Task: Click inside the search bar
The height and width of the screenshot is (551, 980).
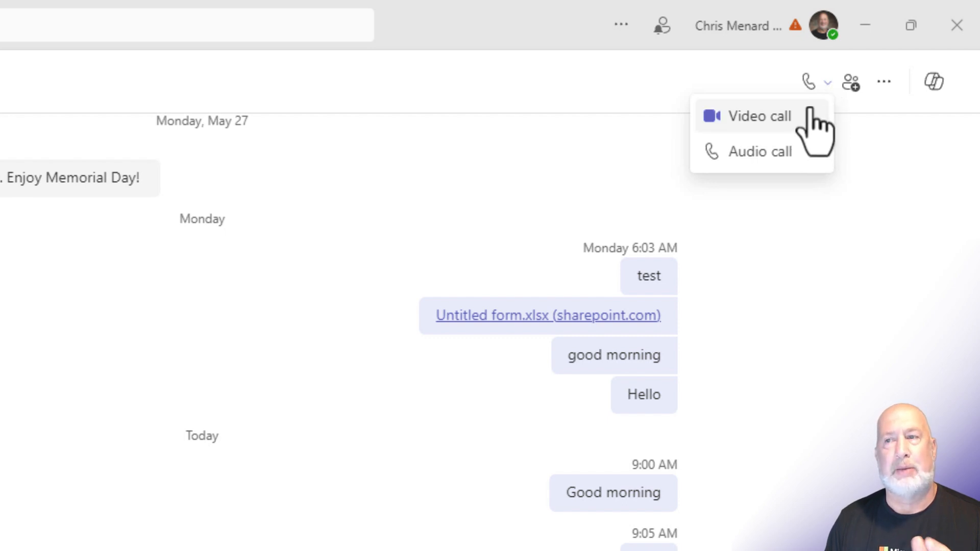Action: pyautogui.click(x=187, y=24)
